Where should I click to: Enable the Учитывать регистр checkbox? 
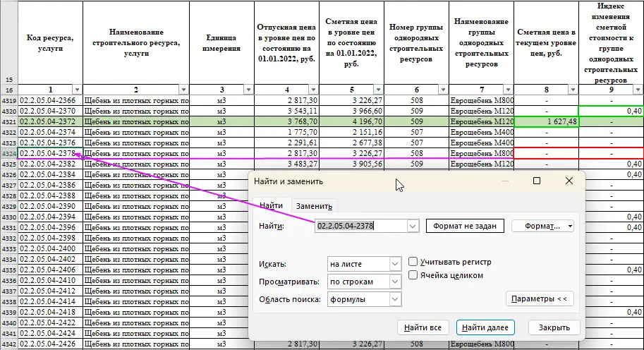(413, 262)
